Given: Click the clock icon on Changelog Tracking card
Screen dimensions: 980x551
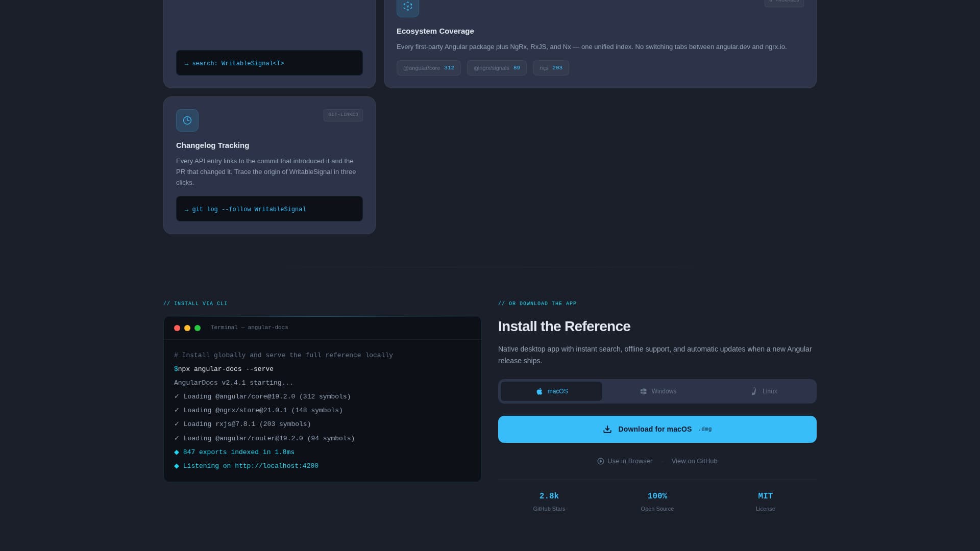Looking at the screenshot, I should (x=187, y=120).
